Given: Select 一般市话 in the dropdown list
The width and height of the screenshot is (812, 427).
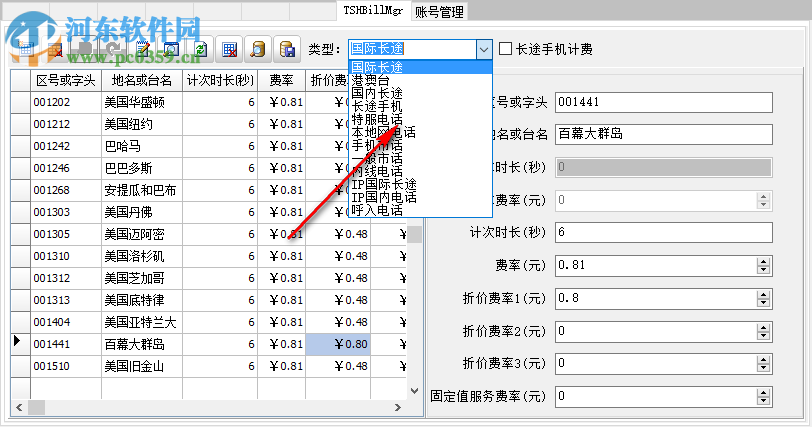Looking at the screenshot, I should pos(420,158).
